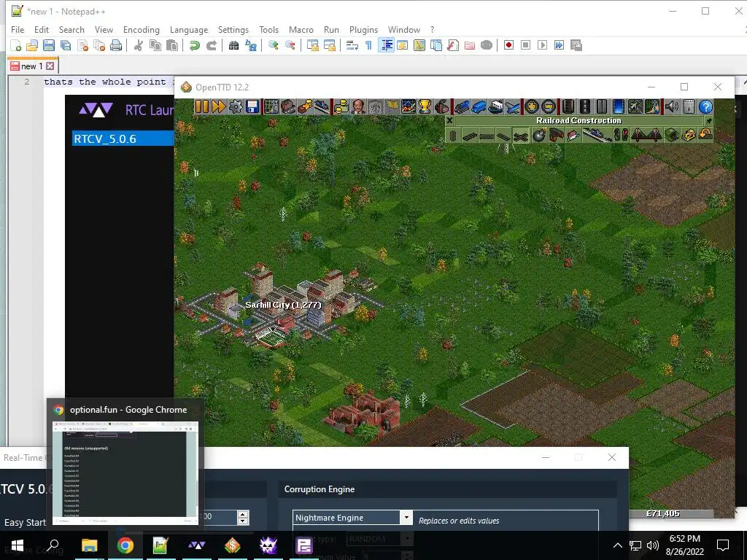Open OpenTTD graphs icon
747x560 pixels.
point(409,106)
